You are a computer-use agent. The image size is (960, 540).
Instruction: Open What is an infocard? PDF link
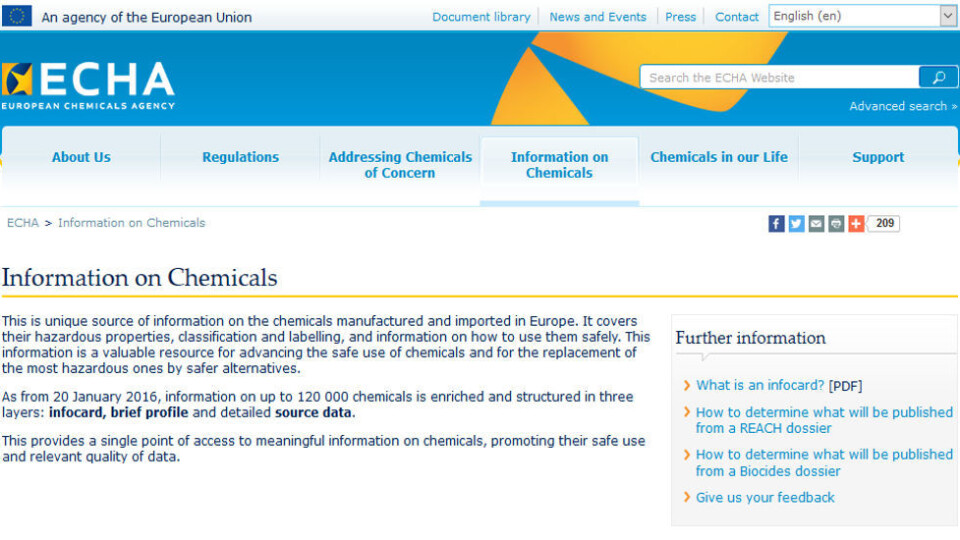point(760,385)
